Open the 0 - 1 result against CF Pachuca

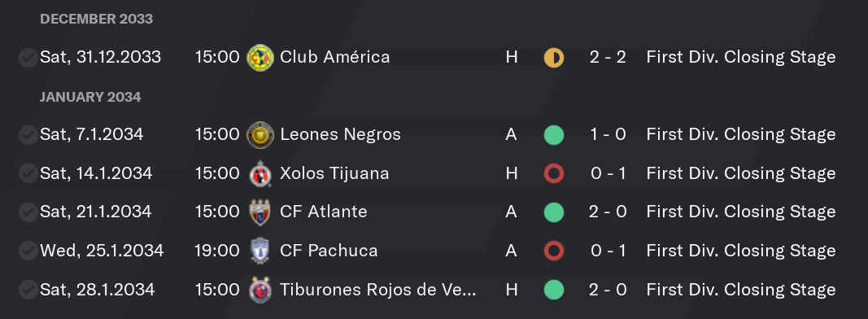(x=608, y=251)
